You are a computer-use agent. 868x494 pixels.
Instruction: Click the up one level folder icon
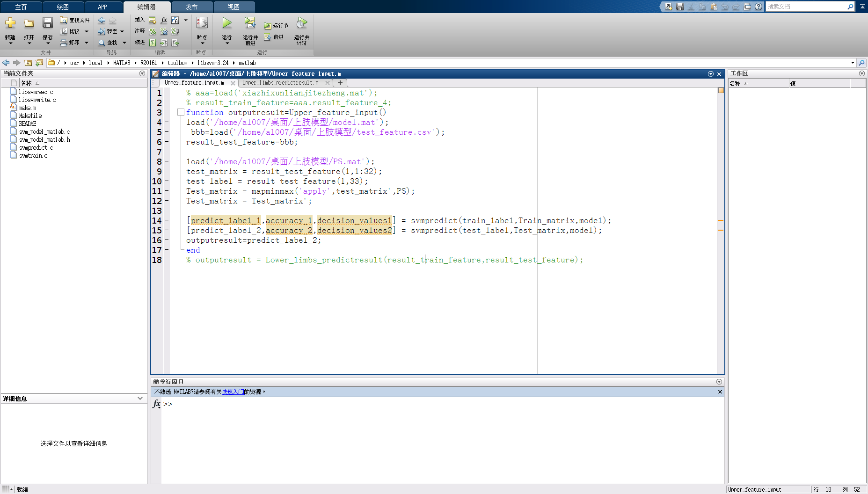point(28,63)
